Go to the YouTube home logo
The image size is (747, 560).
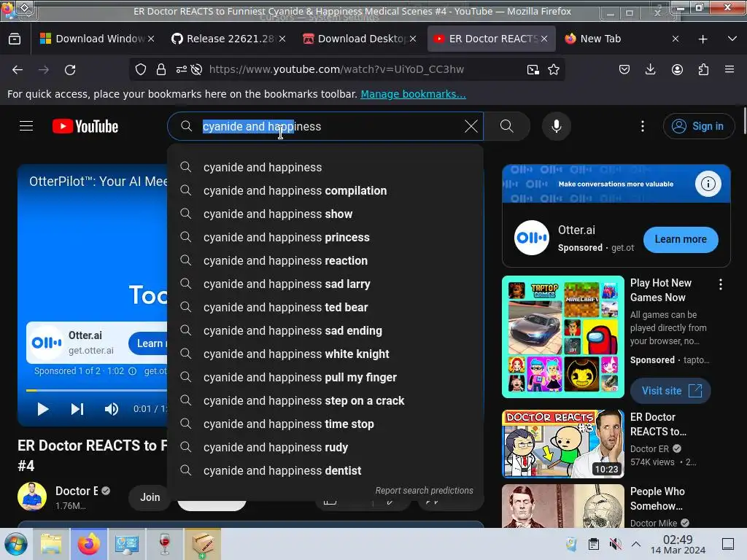(85, 126)
